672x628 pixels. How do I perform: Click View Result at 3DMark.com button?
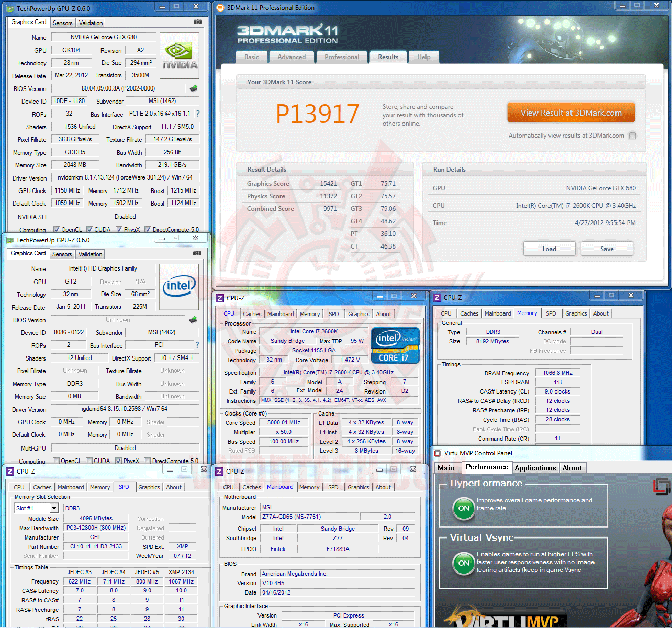click(x=571, y=113)
